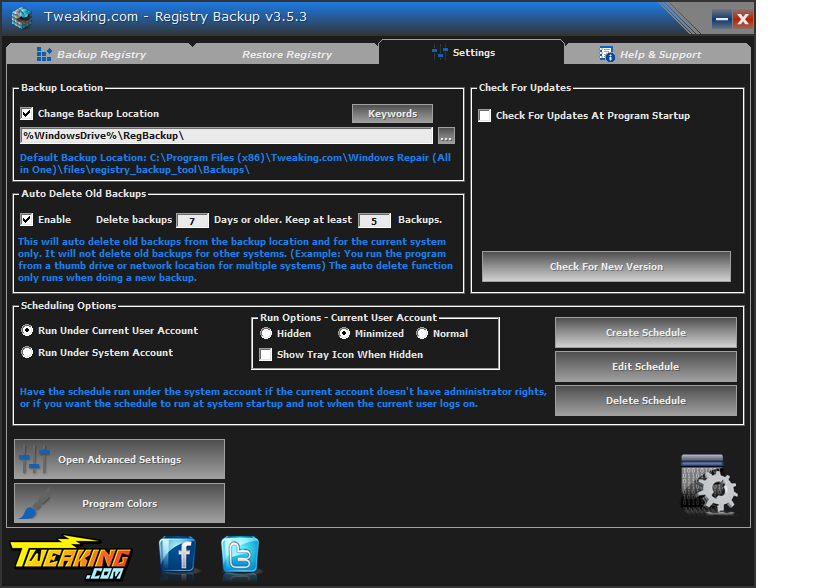This screenshot has width=819, height=588.
Task: Choose Hidden run option
Action: 266,334
